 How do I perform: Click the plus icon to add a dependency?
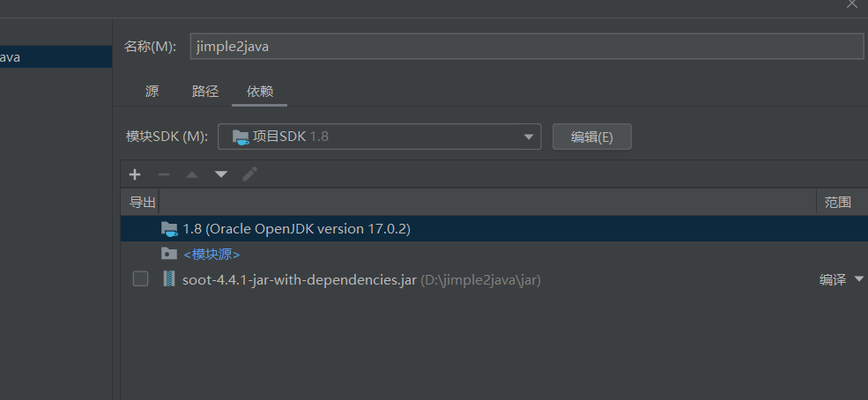point(135,174)
